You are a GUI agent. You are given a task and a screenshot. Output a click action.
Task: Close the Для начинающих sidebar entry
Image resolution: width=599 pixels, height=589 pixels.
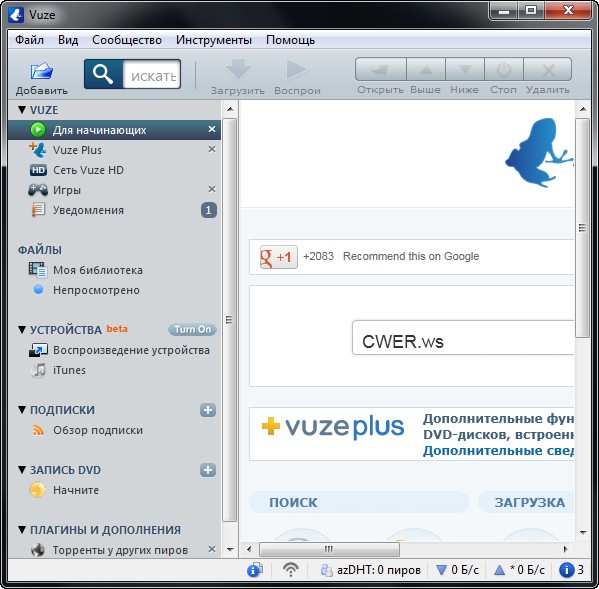click(x=212, y=129)
